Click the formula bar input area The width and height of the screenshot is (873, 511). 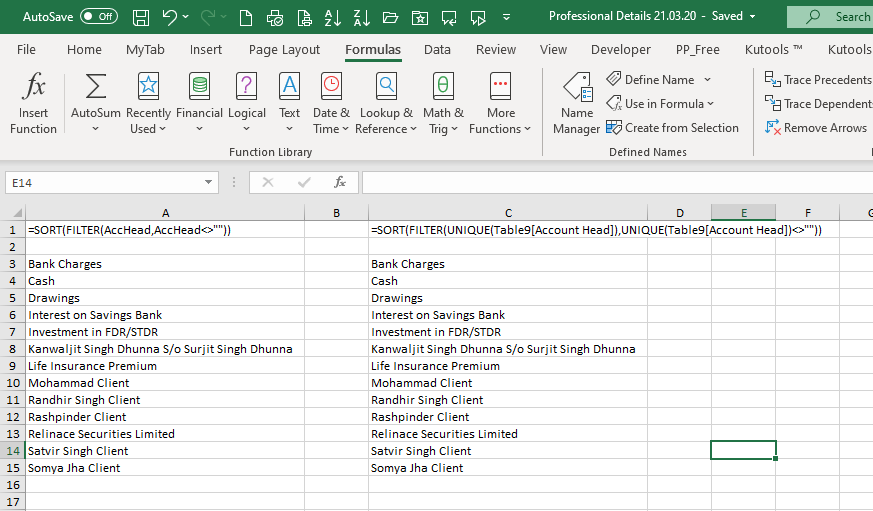click(x=617, y=183)
